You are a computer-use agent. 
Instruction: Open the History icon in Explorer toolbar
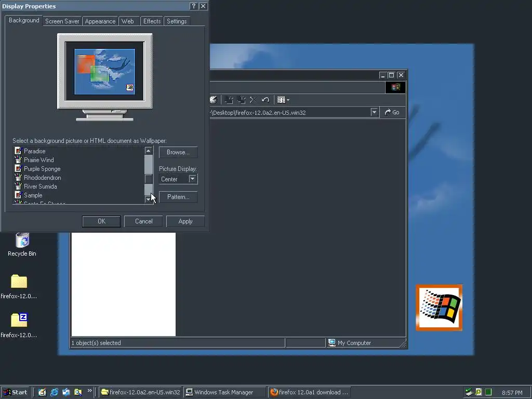coord(214,100)
